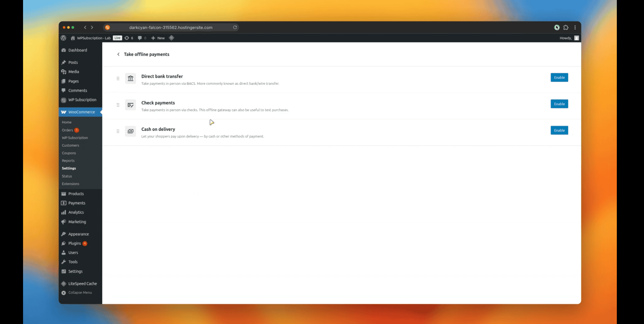Click the Cash on delivery title
The height and width of the screenshot is (324, 644).
(158, 129)
